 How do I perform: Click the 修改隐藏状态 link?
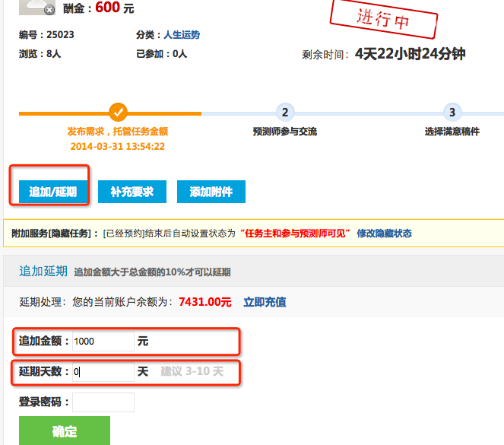pos(384,234)
